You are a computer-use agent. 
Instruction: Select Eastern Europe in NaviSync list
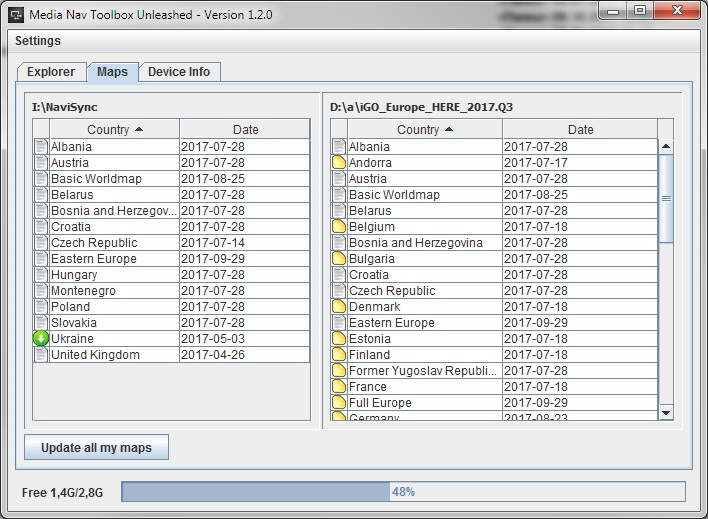[172, 258]
